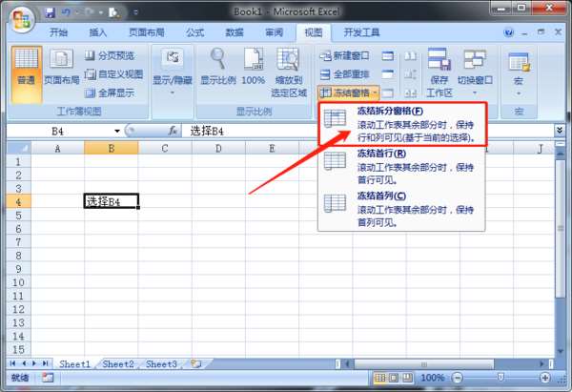Image resolution: width=572 pixels, height=392 pixels.
Task: Open Custom Views (自定义视图)
Action: (x=113, y=74)
